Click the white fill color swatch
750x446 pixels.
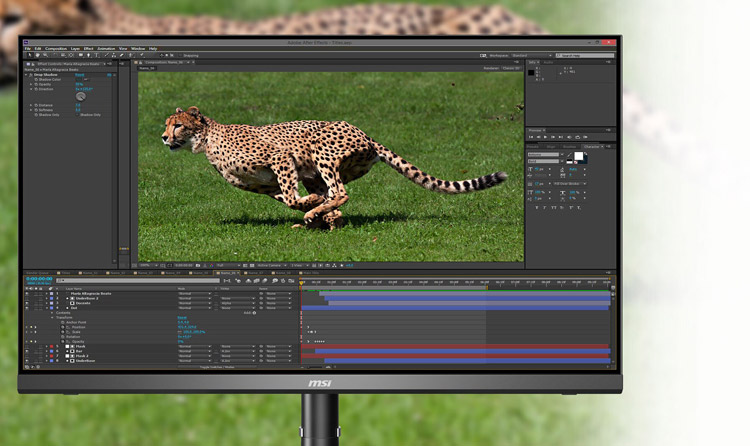pyautogui.click(x=579, y=156)
